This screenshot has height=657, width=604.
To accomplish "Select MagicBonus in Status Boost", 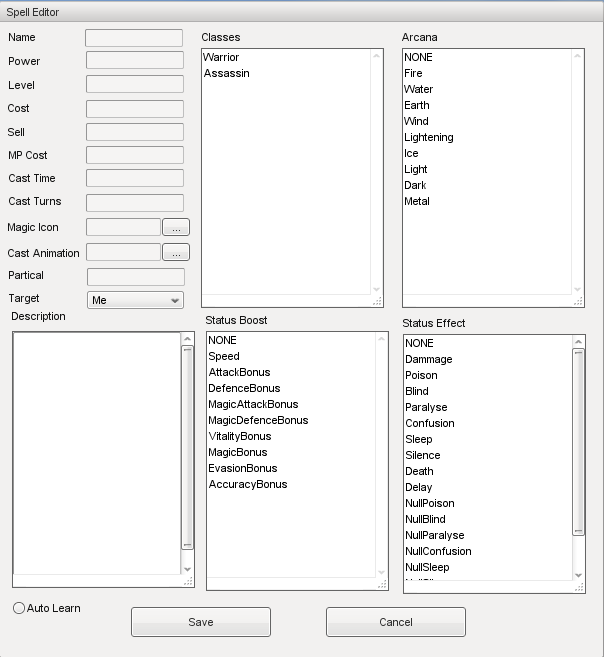I will coord(292,452).
